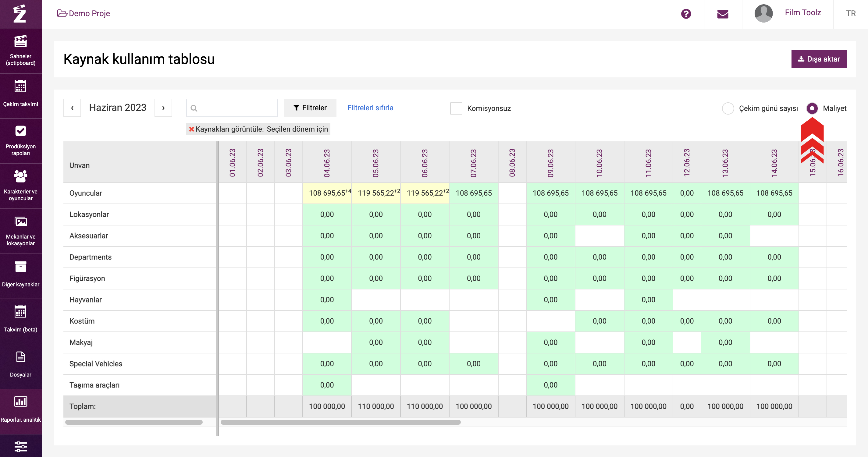Open Dosyalar file icon
Screen dimensions: 868x457
pyautogui.click(x=20, y=357)
